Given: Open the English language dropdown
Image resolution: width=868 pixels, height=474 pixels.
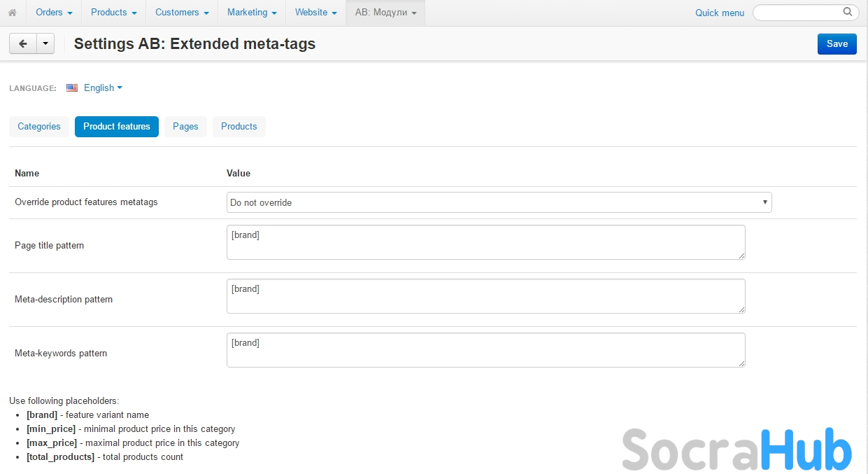Looking at the screenshot, I should [103, 88].
